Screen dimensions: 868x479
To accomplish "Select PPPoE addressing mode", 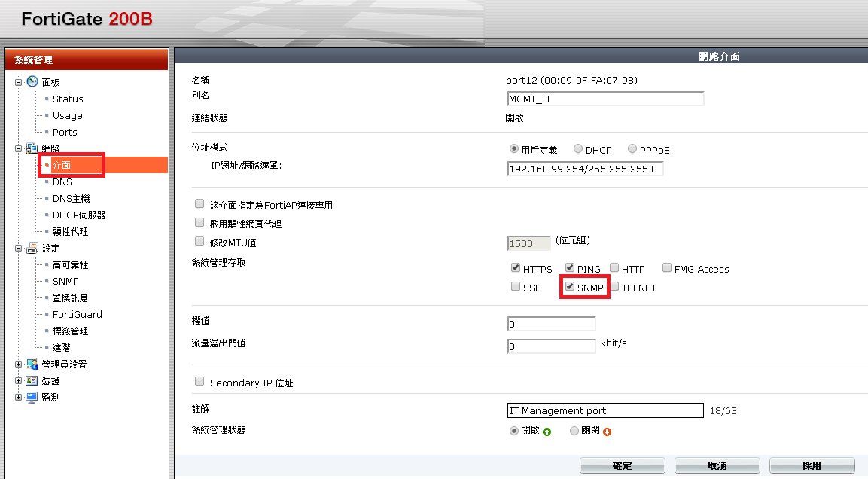I will 632,148.
